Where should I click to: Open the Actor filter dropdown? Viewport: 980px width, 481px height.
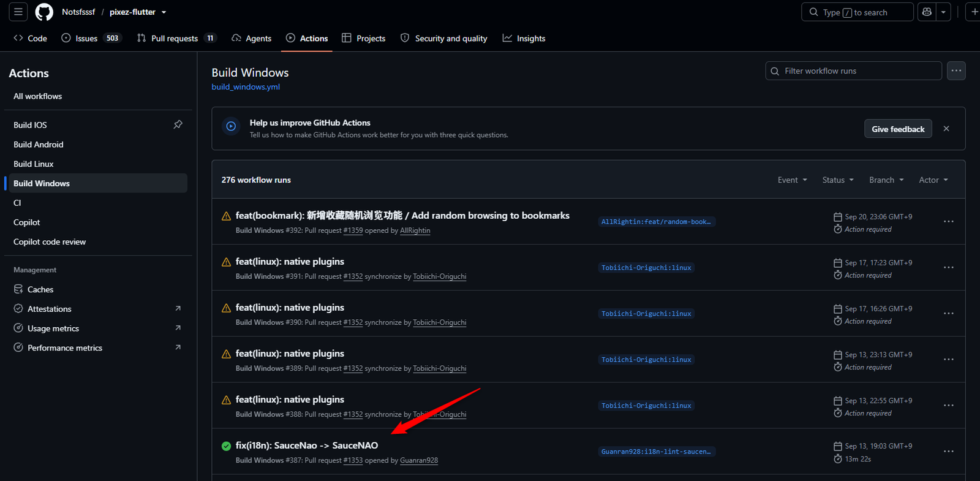(x=933, y=180)
